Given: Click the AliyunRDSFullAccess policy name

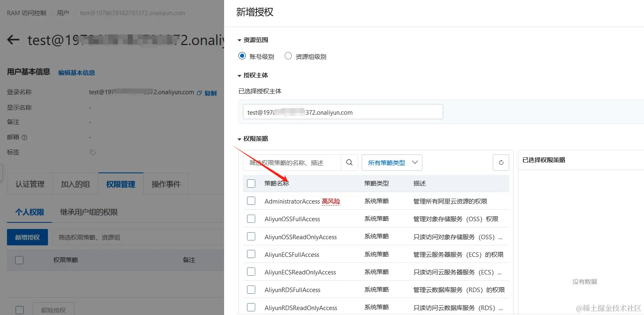Looking at the screenshot, I should click(x=293, y=290).
